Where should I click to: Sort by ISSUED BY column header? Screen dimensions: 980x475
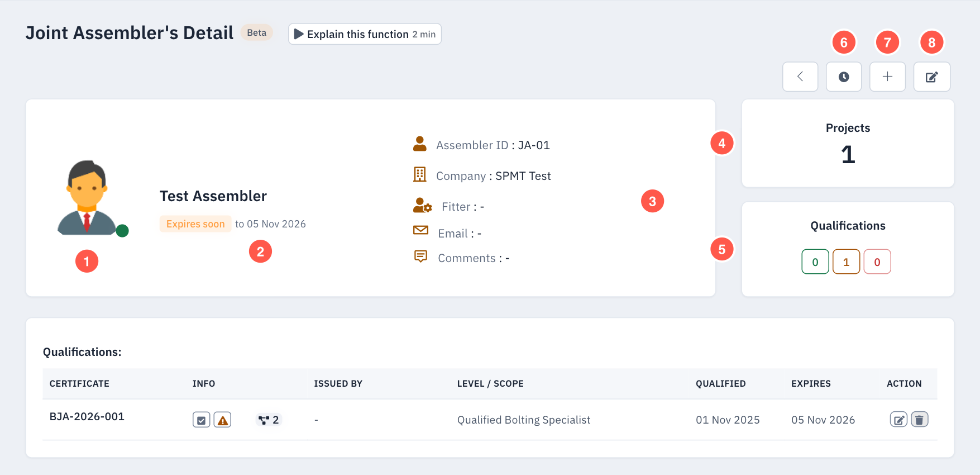click(x=338, y=384)
